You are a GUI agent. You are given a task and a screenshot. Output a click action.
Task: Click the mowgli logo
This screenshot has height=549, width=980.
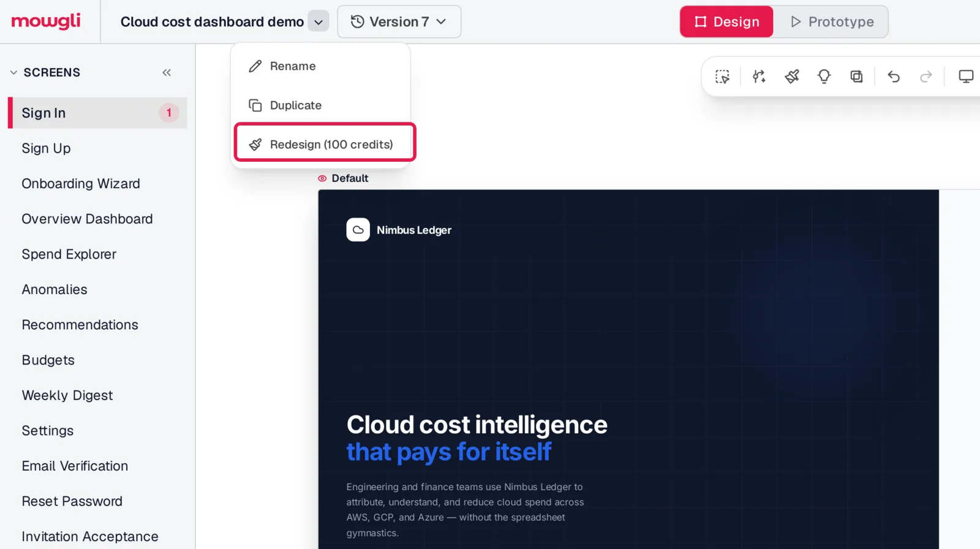[x=46, y=21]
